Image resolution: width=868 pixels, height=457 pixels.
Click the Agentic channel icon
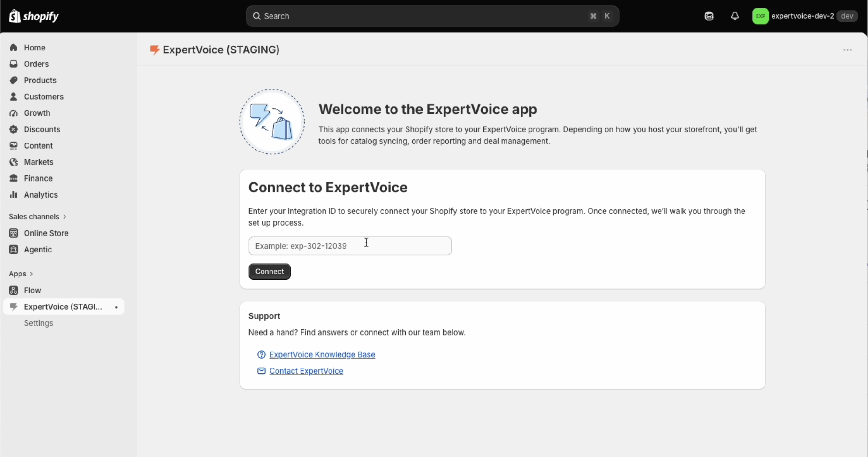pos(13,250)
